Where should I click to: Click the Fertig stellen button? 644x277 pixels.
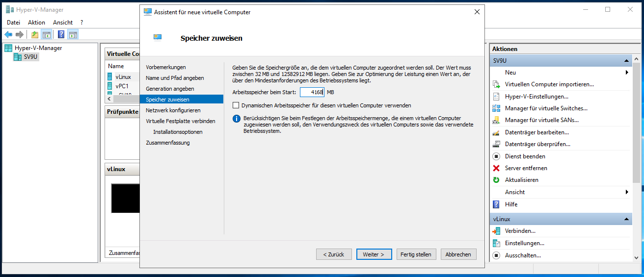tap(416, 254)
